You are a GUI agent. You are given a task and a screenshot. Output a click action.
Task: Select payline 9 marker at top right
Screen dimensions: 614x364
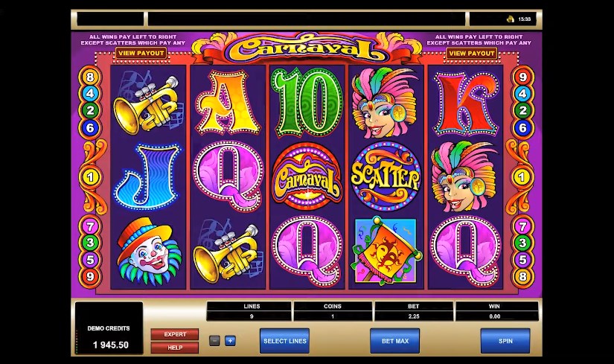(x=522, y=77)
